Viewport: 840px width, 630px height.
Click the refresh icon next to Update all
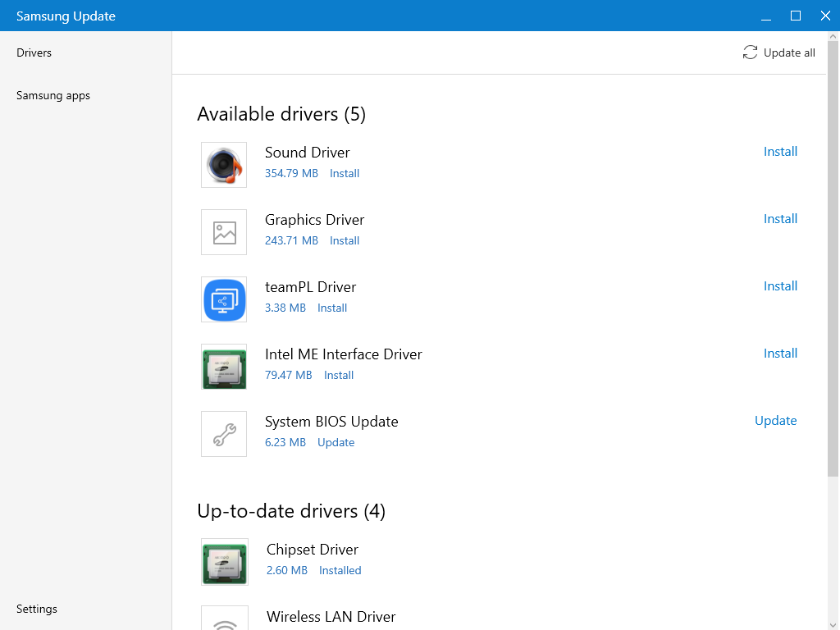749,52
